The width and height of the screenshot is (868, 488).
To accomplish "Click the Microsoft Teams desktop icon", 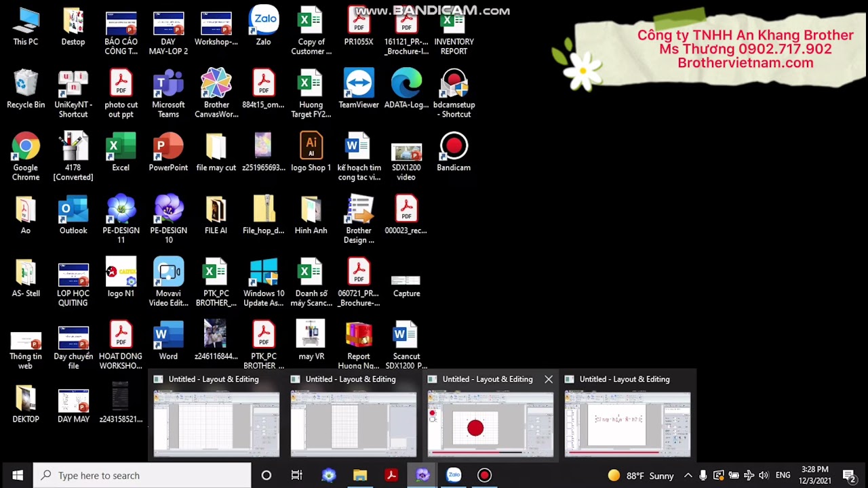I will coord(168,93).
